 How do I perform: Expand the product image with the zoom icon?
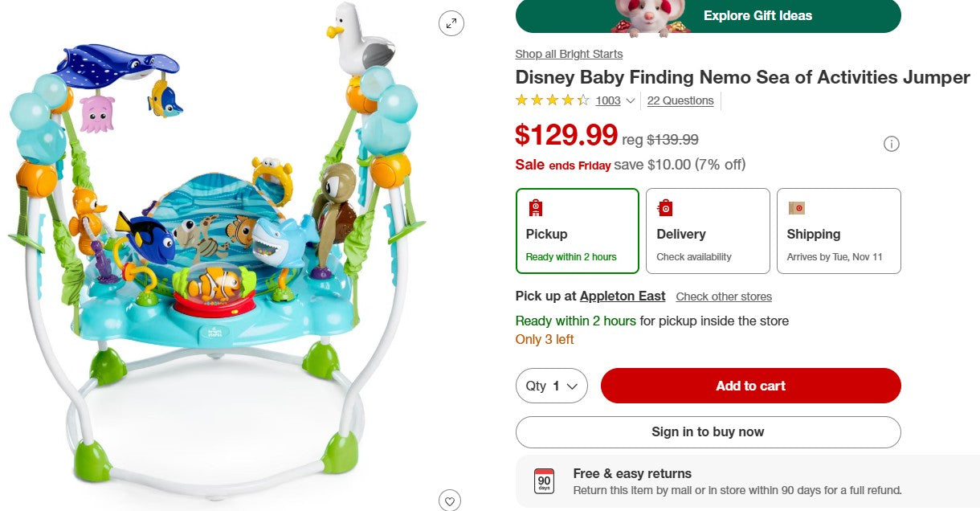point(451,23)
